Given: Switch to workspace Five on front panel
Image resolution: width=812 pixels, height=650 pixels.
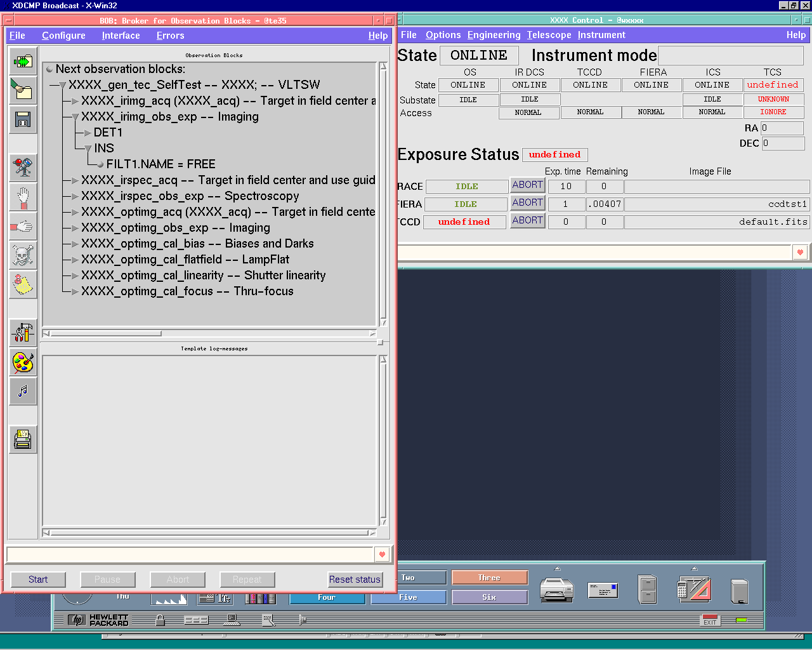Looking at the screenshot, I should pos(408,597).
